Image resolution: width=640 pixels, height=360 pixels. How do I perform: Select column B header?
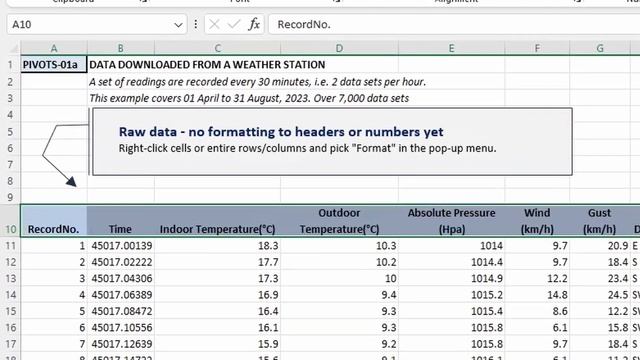[120, 48]
